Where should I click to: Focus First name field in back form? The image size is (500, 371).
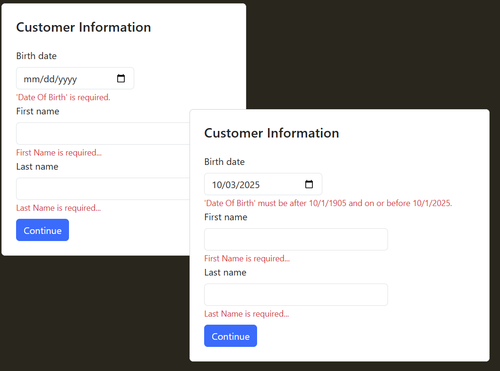pos(103,133)
